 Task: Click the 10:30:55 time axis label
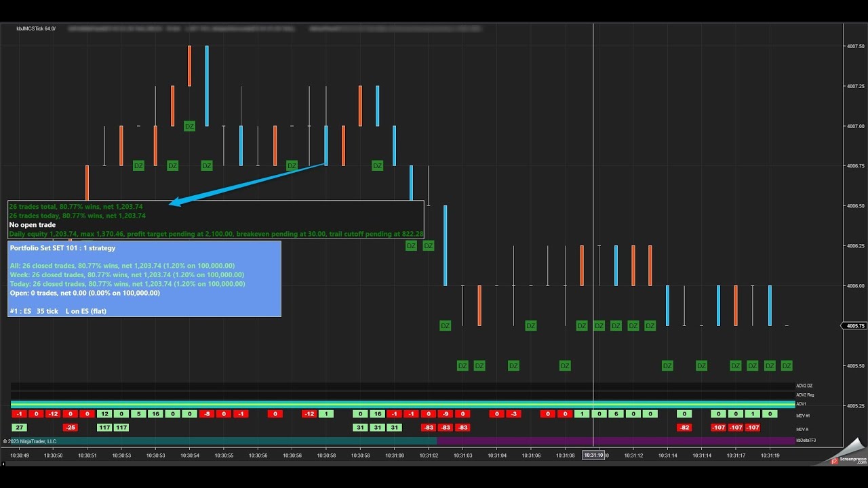point(224,455)
